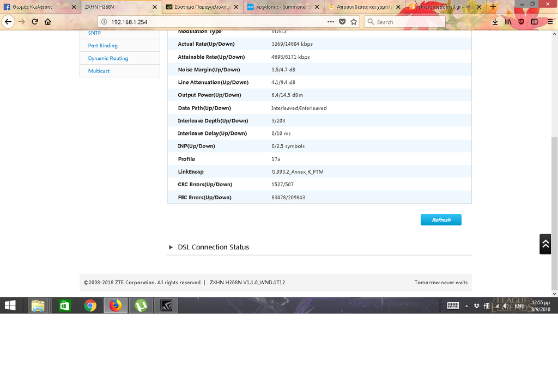The width and height of the screenshot is (558, 392).
Task: Select the Profile value 17a
Action: [x=276, y=159]
